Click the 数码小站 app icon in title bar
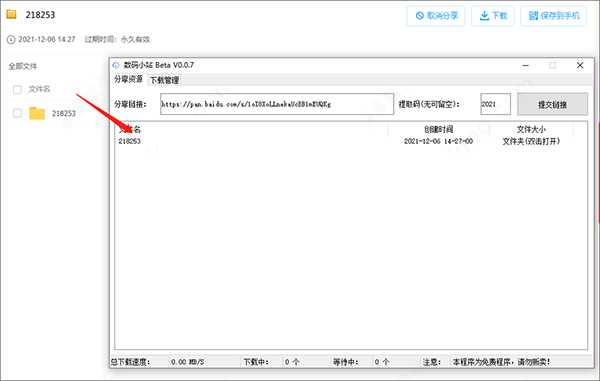 [116, 65]
